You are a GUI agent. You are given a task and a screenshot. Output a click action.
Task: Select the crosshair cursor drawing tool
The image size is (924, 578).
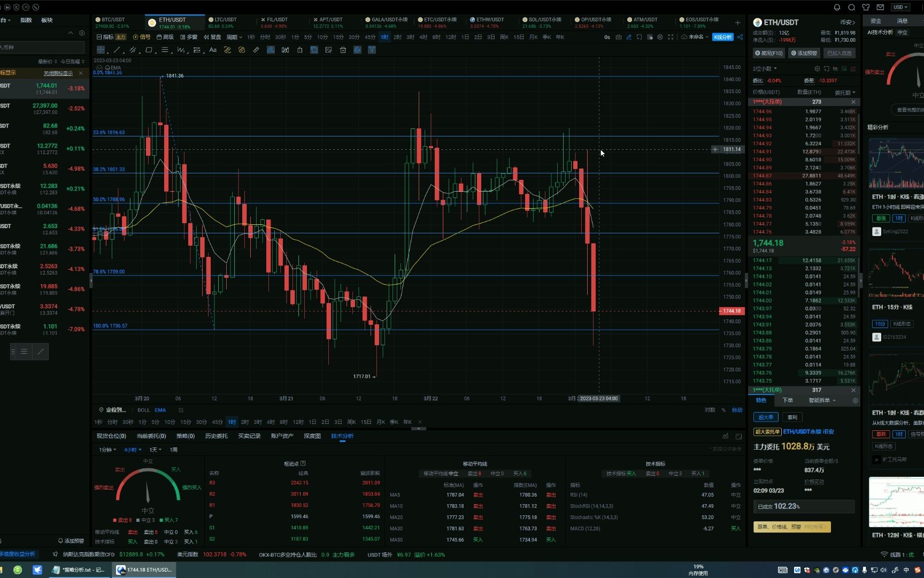(101, 50)
